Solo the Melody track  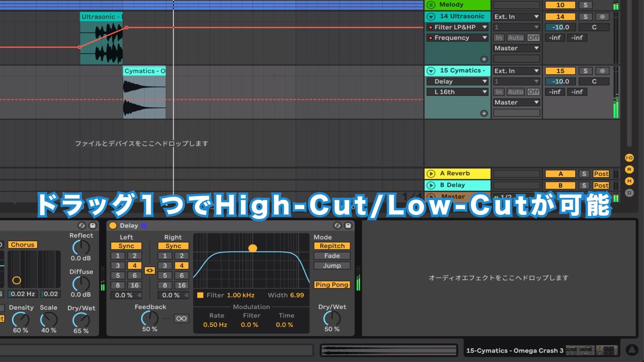click(x=585, y=5)
